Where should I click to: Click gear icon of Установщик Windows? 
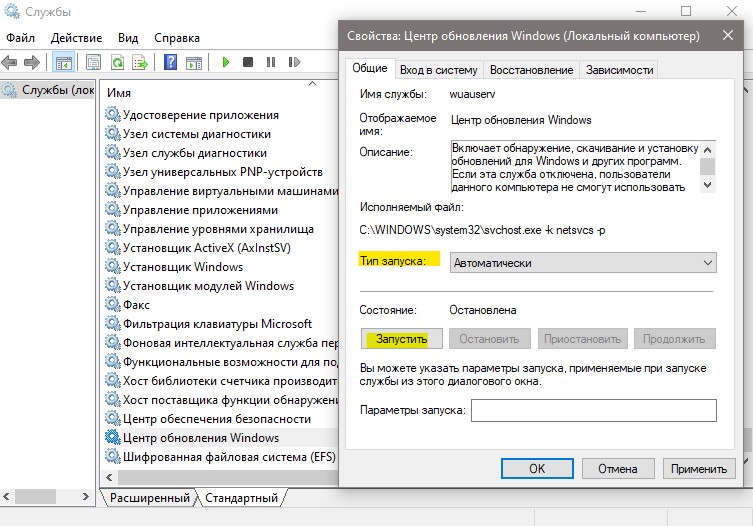112,266
